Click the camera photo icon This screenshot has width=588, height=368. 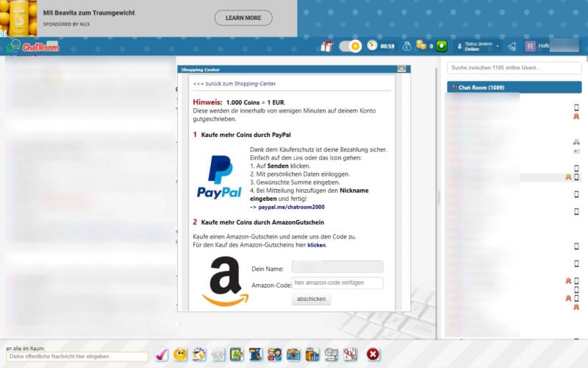click(x=293, y=354)
